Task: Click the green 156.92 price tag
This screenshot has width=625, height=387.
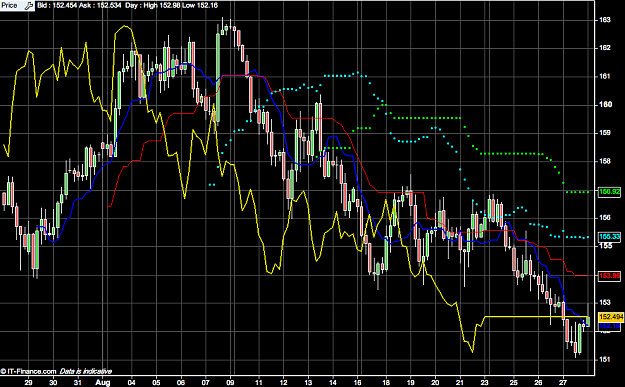Action: pyautogui.click(x=609, y=192)
